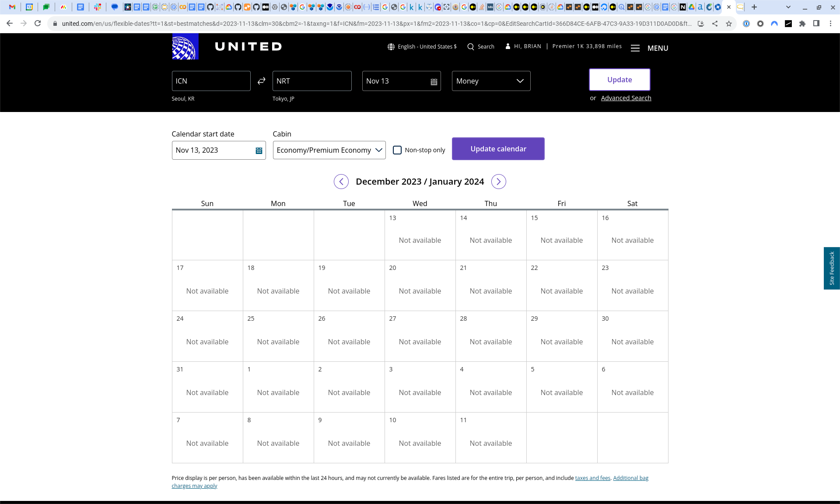
Task: Open the Site Feedback side tab
Action: [x=832, y=268]
